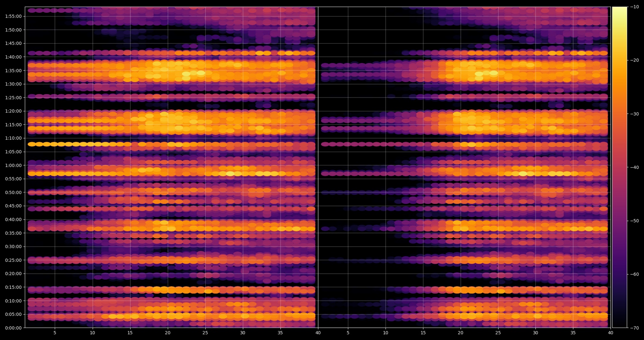Select the 1:10:00 time axis label
Screen dimensions: 644x340
click(x=13, y=138)
